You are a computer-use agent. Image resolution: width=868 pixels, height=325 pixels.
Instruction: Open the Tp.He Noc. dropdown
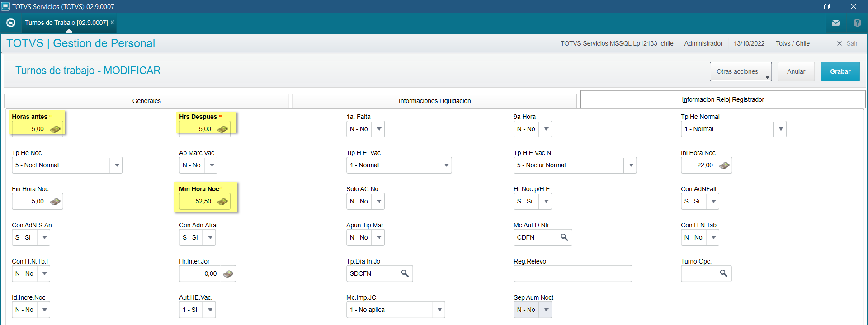tap(117, 165)
